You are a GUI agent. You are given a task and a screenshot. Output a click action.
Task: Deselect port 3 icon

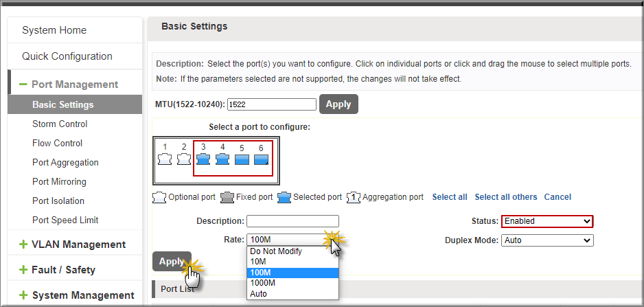[x=203, y=159]
